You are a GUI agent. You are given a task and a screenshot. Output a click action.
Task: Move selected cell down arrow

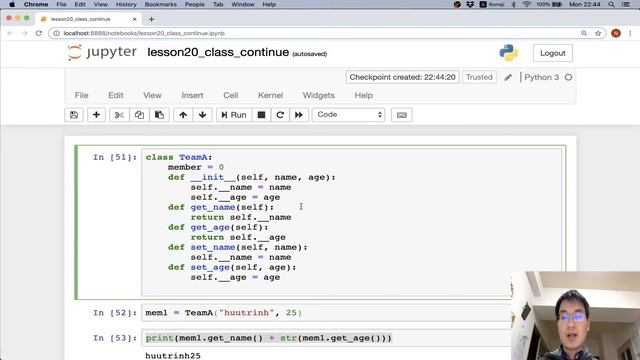(x=202, y=115)
